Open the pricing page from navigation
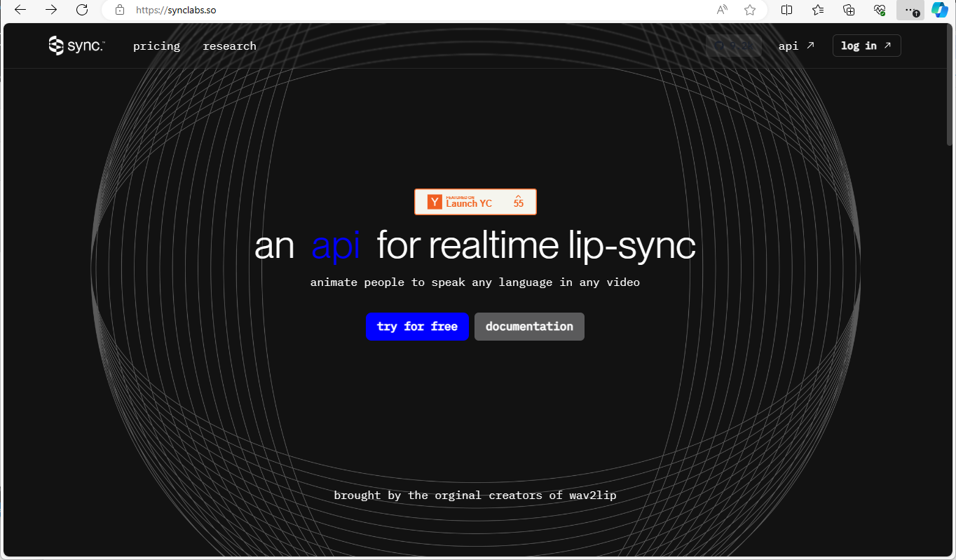This screenshot has width=956, height=560. pyautogui.click(x=156, y=46)
